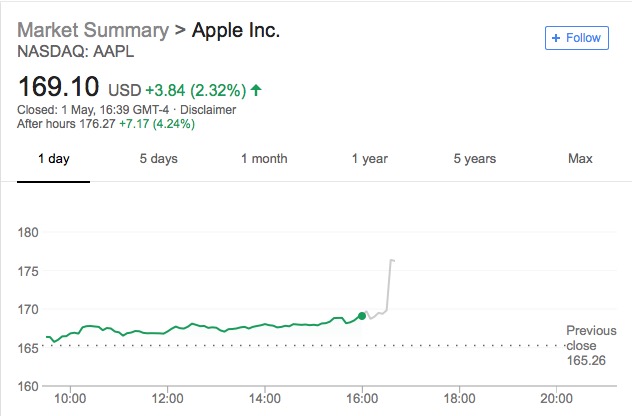Click the green up arrow beside price change
The width and height of the screenshot is (632, 416).
tap(256, 91)
